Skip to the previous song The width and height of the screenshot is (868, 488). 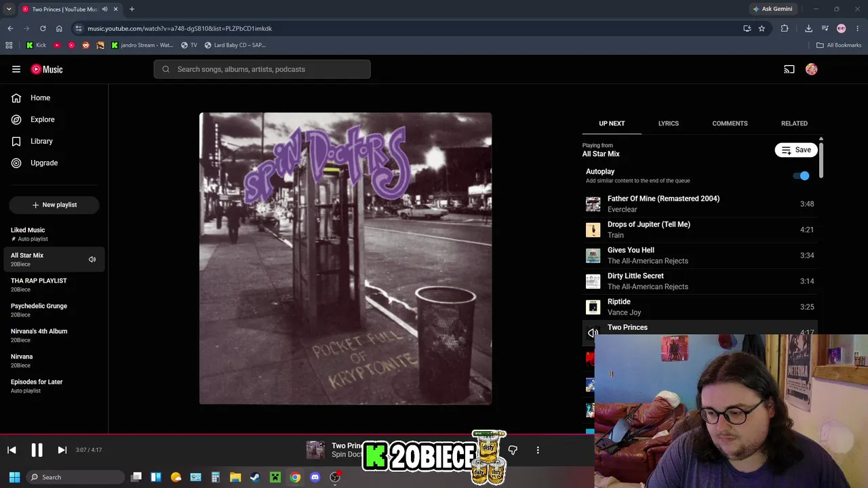click(x=12, y=450)
